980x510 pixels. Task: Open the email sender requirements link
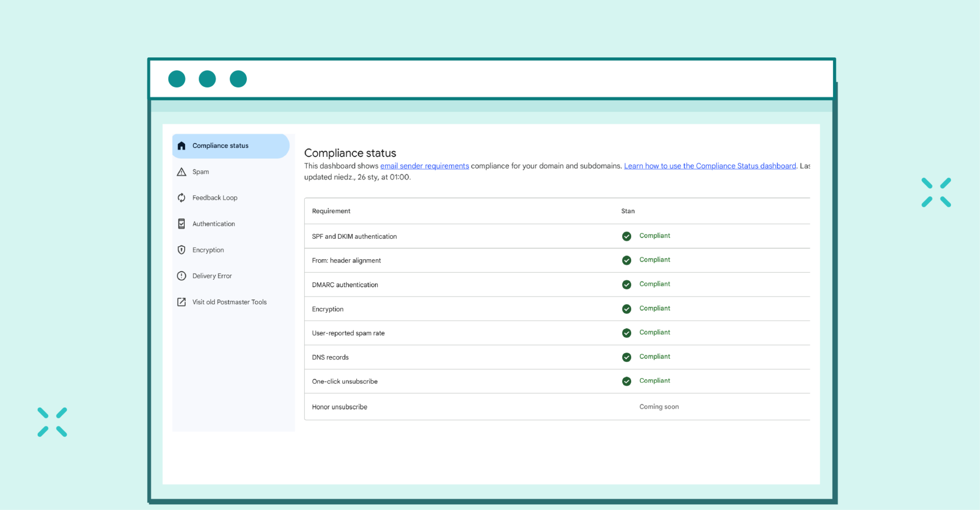point(424,166)
